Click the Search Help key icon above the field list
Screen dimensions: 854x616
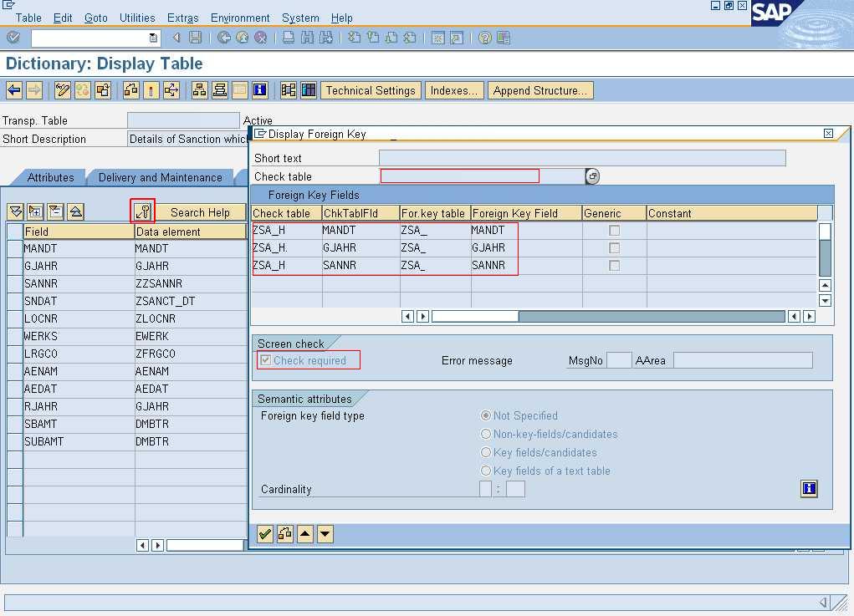144,211
